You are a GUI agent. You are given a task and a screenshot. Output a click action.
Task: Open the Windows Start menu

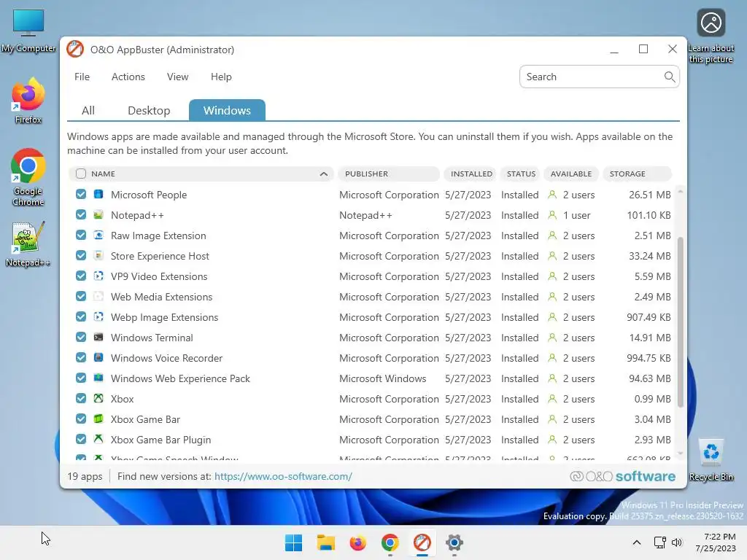tap(293, 542)
